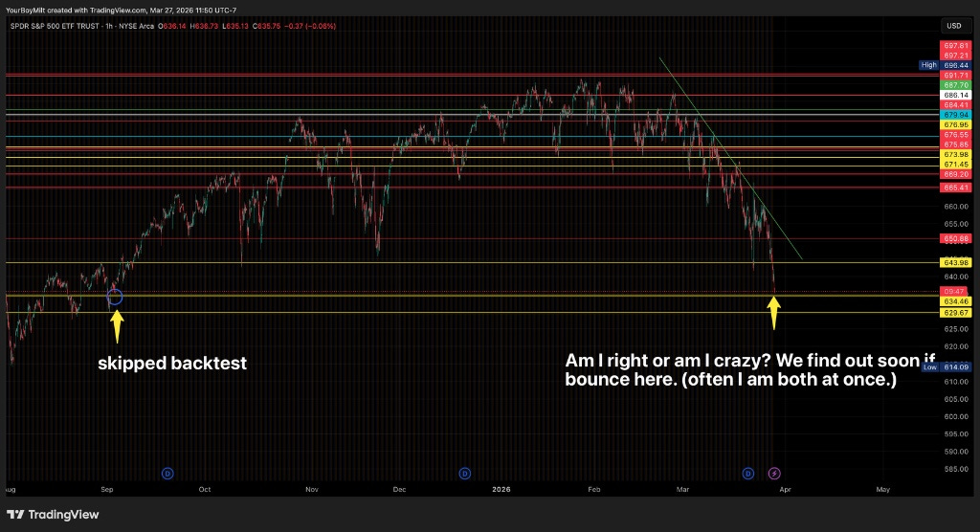Select the 676.55 red price label
Screen dimensions: 980x532
[x=956, y=134]
